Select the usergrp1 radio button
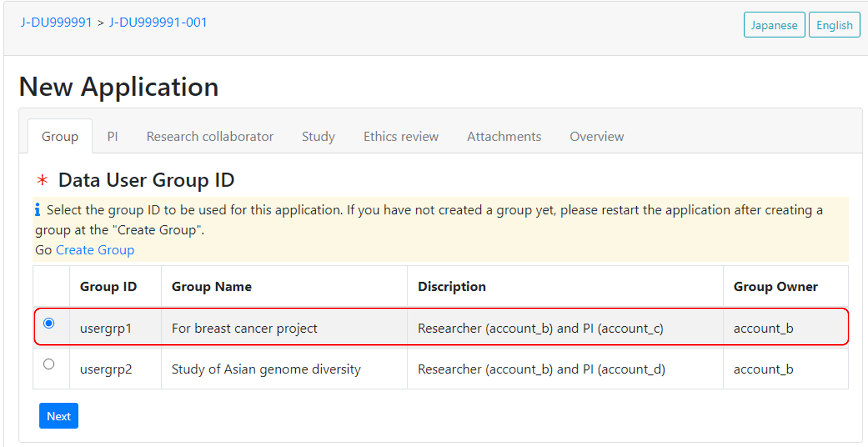The image size is (868, 447). click(49, 323)
